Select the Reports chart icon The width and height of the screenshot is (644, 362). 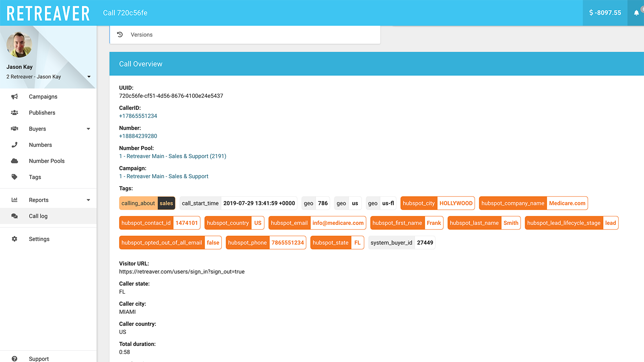(14, 200)
